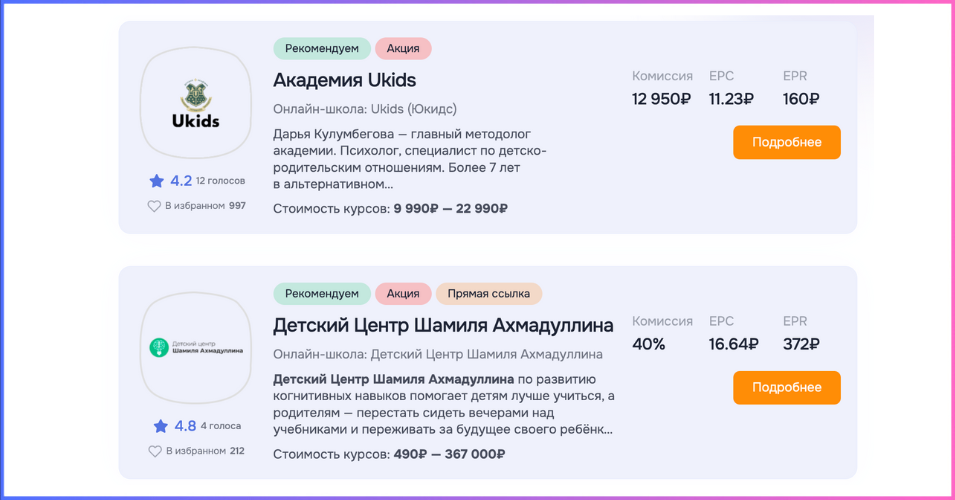
Task: Select Акция tag on the Ukids card
Action: [403, 48]
